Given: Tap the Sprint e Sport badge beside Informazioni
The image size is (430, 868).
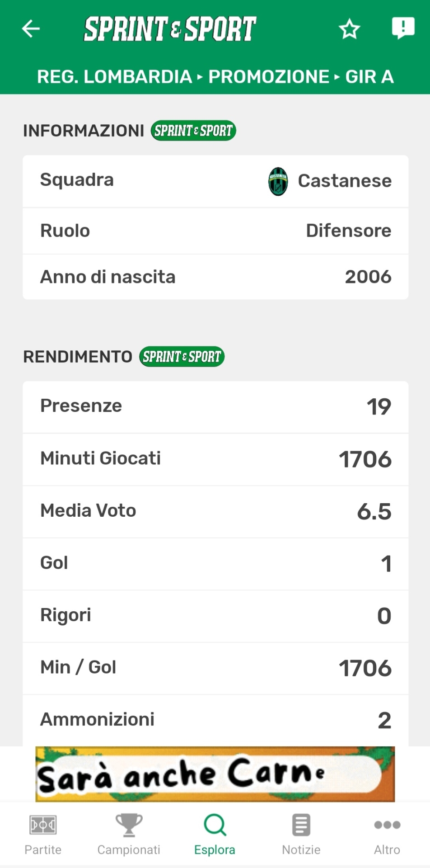Looking at the screenshot, I should 193,131.
